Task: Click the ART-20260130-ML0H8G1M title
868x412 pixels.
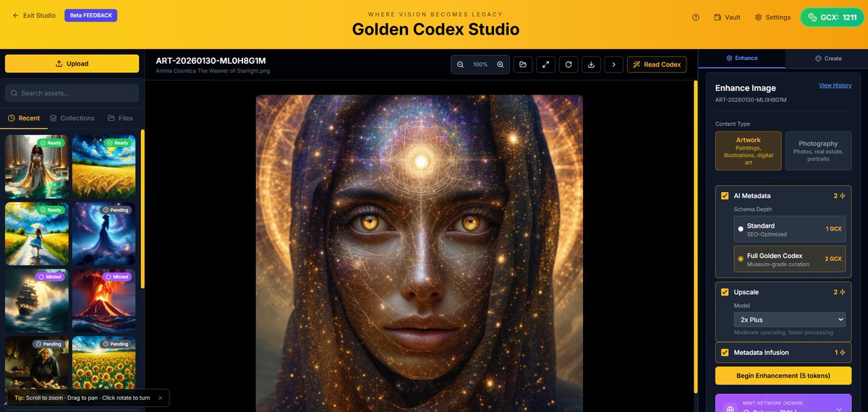Action: coord(210,61)
